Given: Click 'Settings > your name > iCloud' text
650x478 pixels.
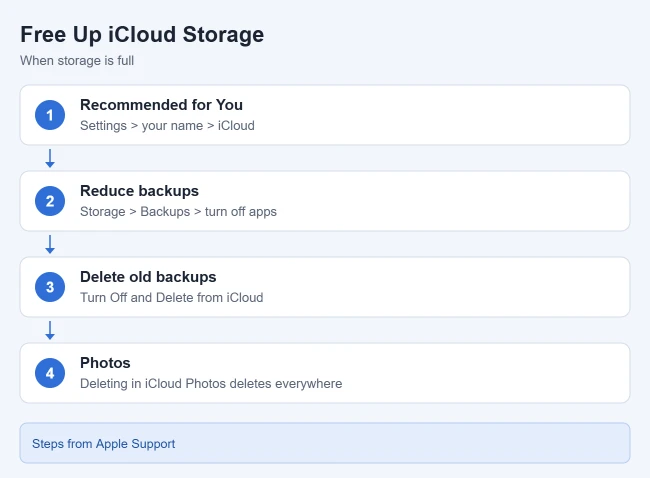Looking at the screenshot, I should click(167, 126).
